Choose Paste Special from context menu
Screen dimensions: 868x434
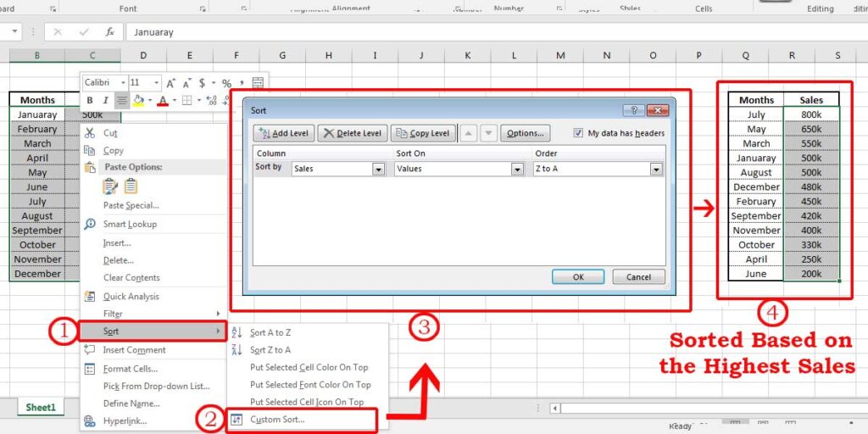click(x=131, y=205)
